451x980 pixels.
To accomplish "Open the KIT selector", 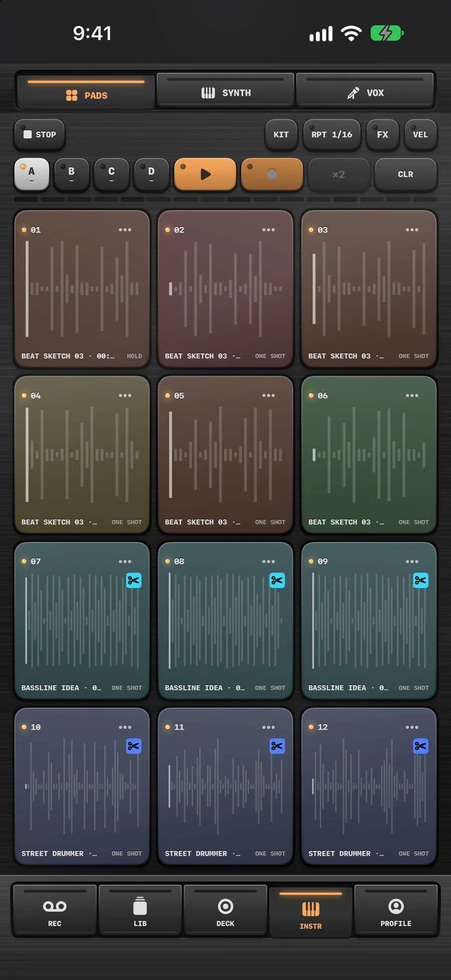I will [281, 134].
